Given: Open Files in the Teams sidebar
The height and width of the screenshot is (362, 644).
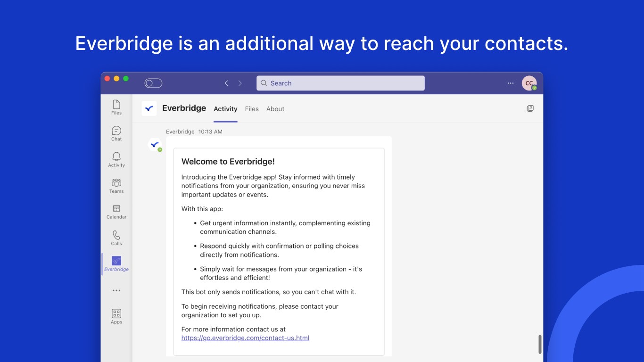Looking at the screenshot, I should pyautogui.click(x=116, y=107).
